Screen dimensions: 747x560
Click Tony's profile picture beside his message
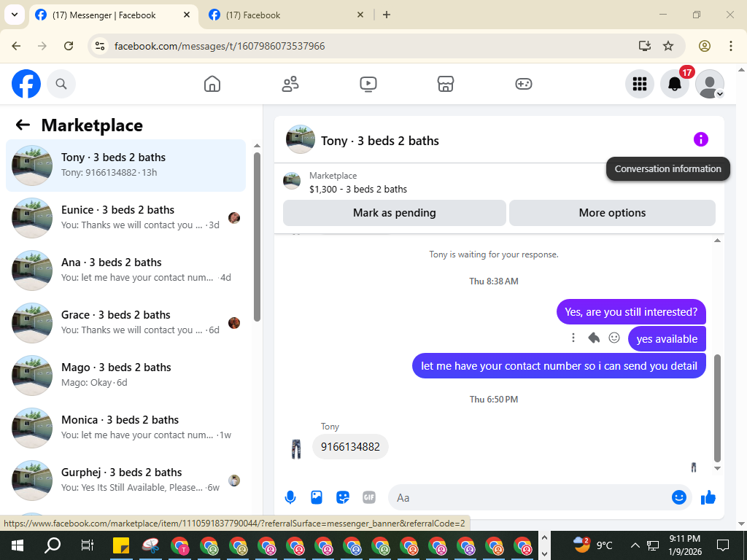point(296,449)
